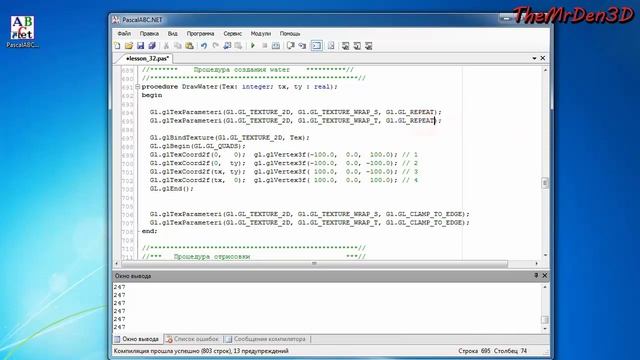
Task: Click the editor scroll-up arrow
Action: click(x=545, y=70)
